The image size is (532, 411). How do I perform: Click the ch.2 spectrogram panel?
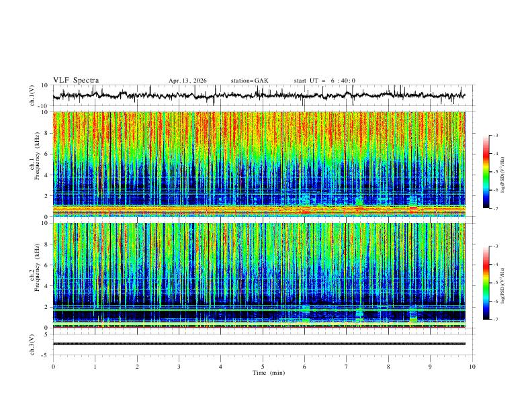click(x=259, y=275)
